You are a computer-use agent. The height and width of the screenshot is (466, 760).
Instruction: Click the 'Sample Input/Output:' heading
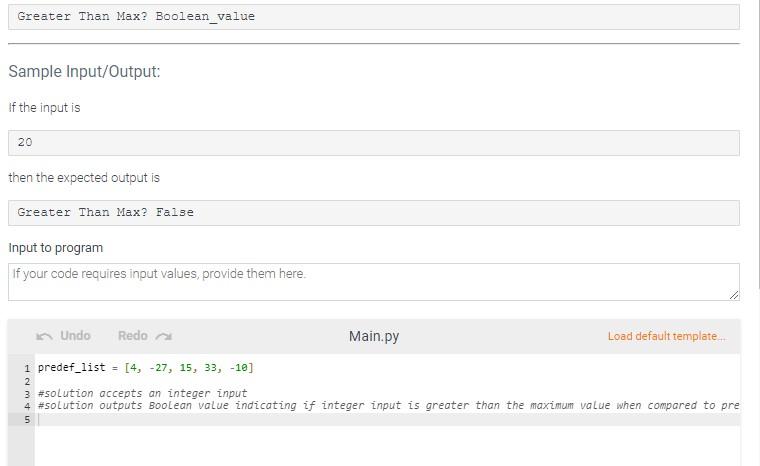pyautogui.click(x=84, y=71)
